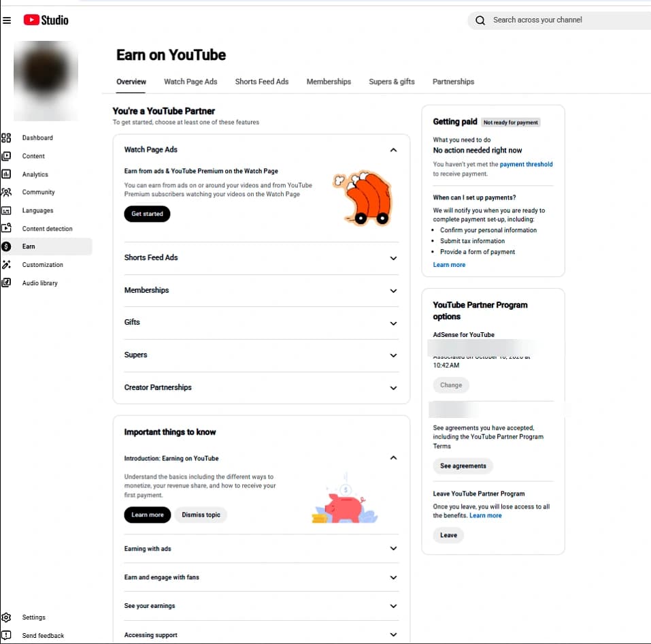Click the YouTube Studio logo

click(x=46, y=20)
